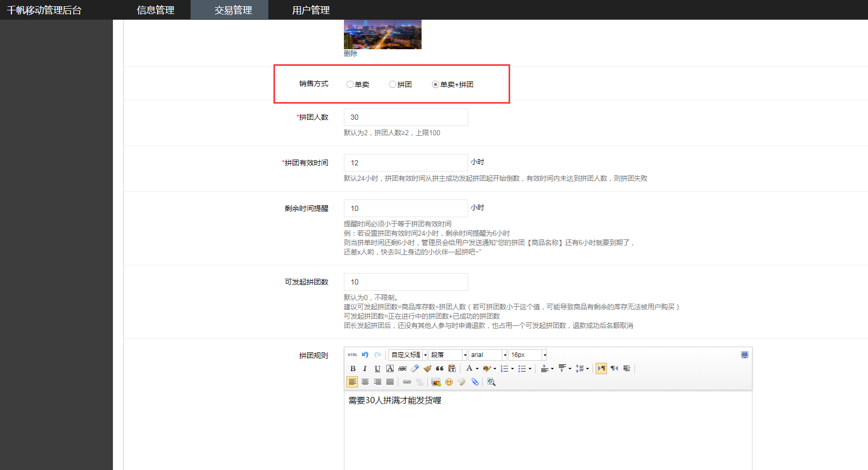Screen dimensions: 868x470
Task: Set left-to-right text direction
Action: [601, 368]
